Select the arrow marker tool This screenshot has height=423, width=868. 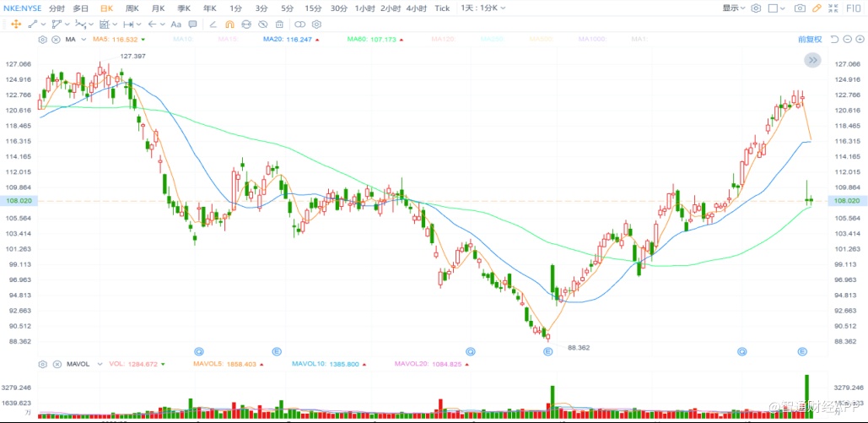152,24
